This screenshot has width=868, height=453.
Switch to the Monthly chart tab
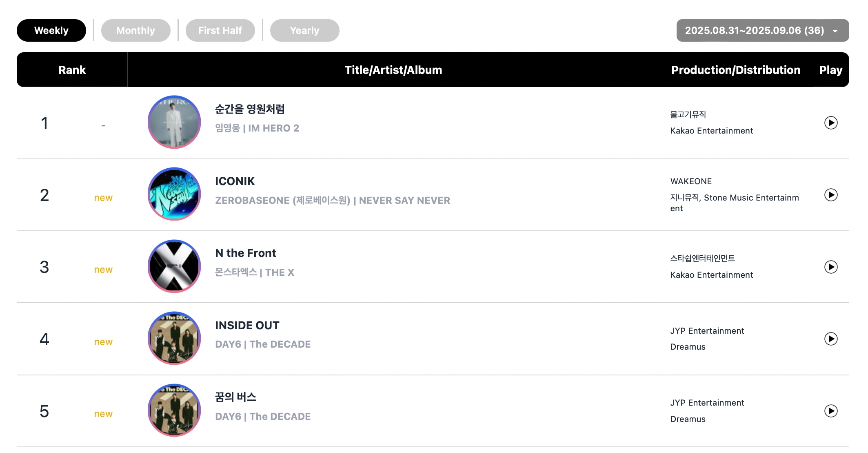(x=135, y=30)
